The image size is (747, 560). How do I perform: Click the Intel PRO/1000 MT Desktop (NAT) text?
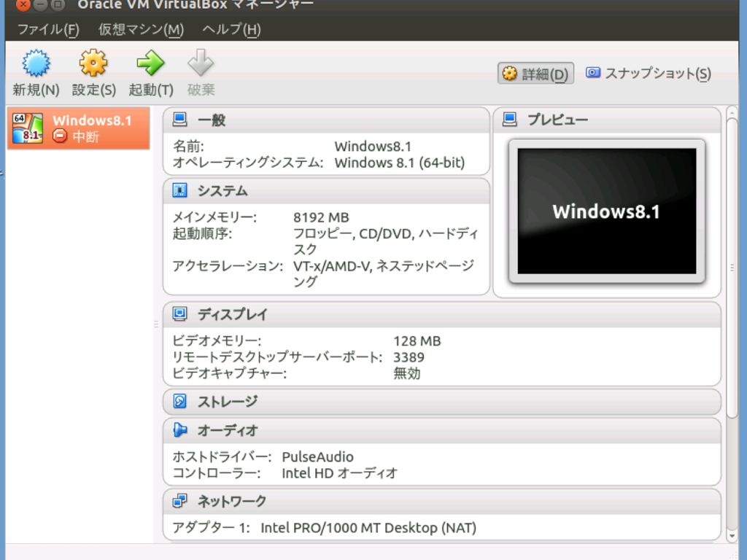[x=368, y=528]
